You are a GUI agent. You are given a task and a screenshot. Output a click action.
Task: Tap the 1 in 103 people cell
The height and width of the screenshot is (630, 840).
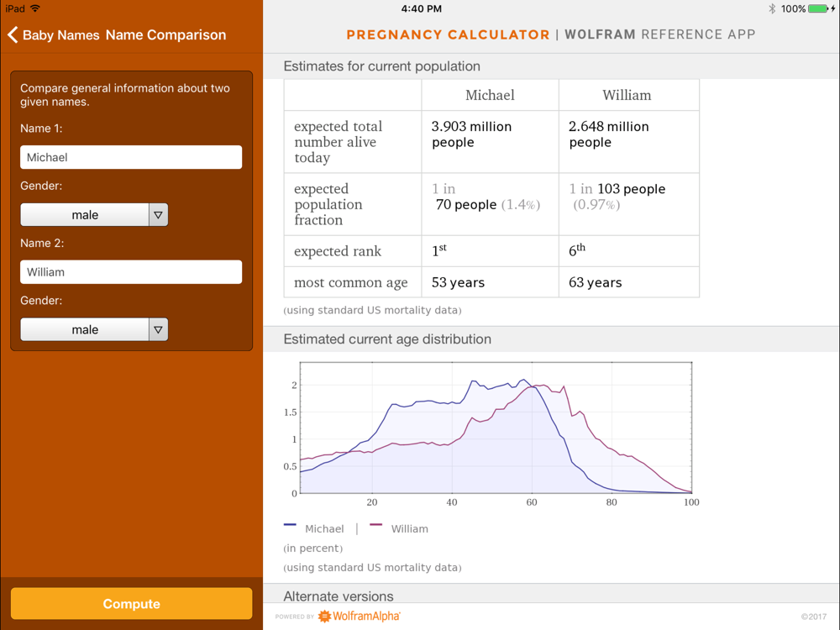[x=629, y=204]
